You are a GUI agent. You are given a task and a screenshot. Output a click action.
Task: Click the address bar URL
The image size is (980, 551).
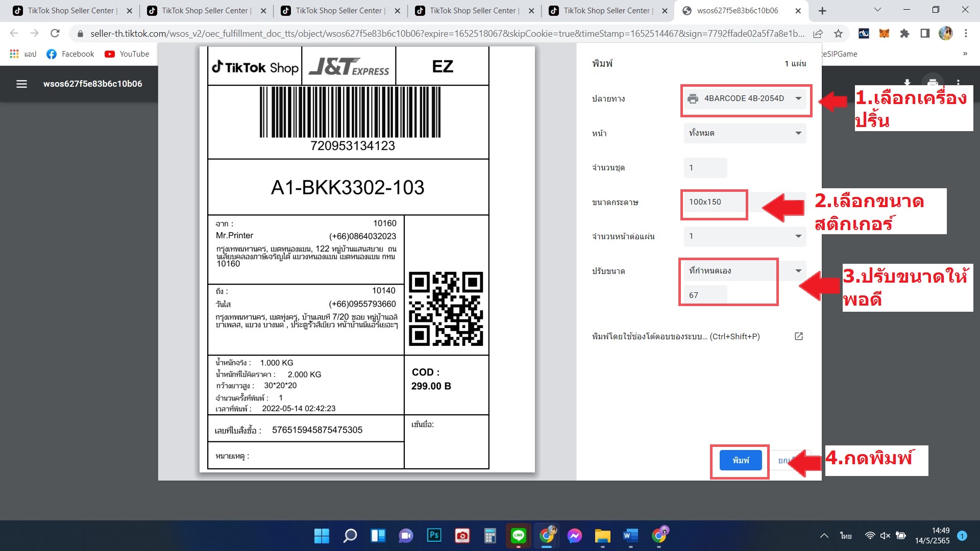point(447,34)
